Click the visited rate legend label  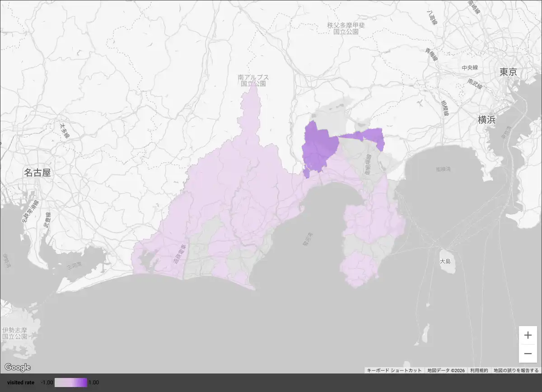point(21,383)
